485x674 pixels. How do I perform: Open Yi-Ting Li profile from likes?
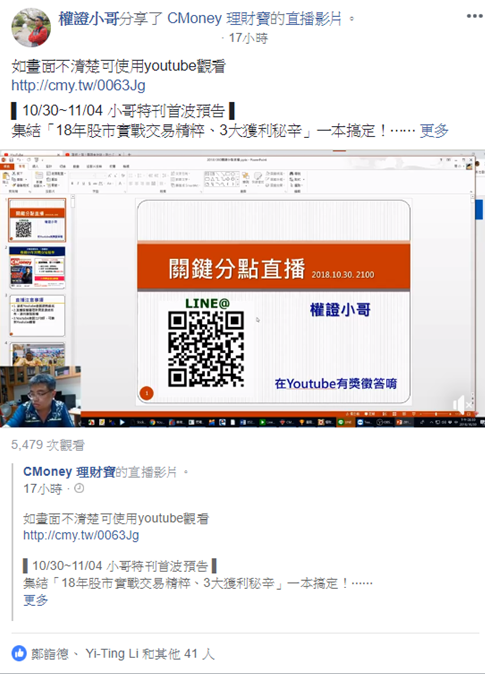[x=112, y=654]
